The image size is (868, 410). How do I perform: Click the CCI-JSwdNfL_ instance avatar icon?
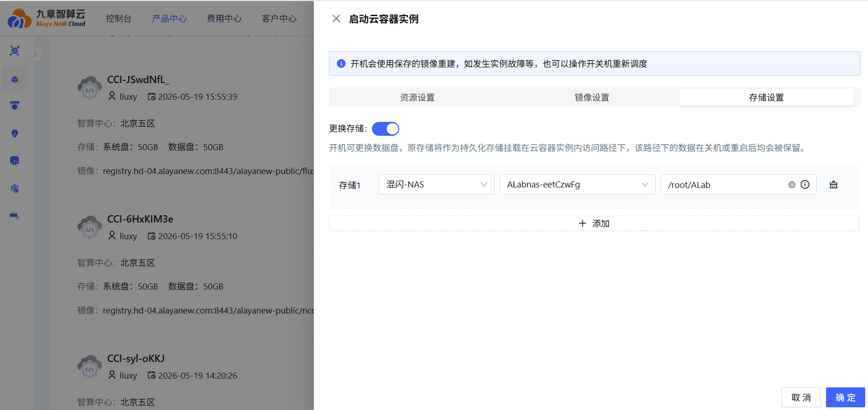point(90,88)
